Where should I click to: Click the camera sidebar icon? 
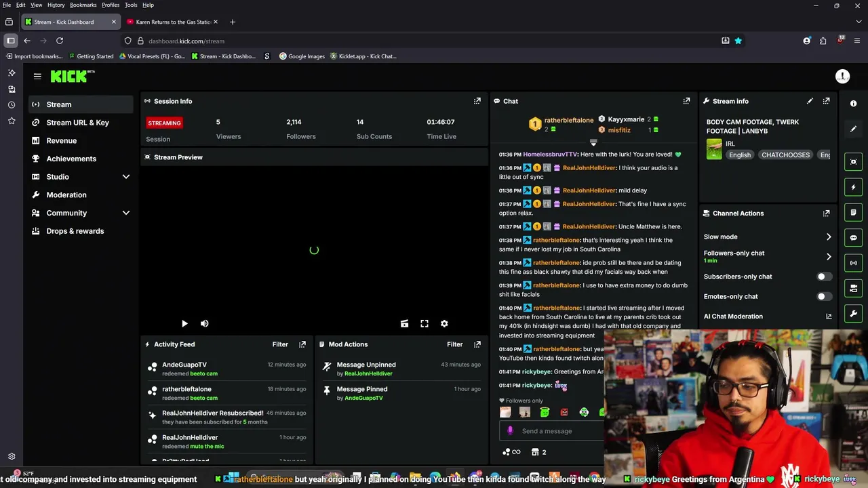[x=853, y=288]
